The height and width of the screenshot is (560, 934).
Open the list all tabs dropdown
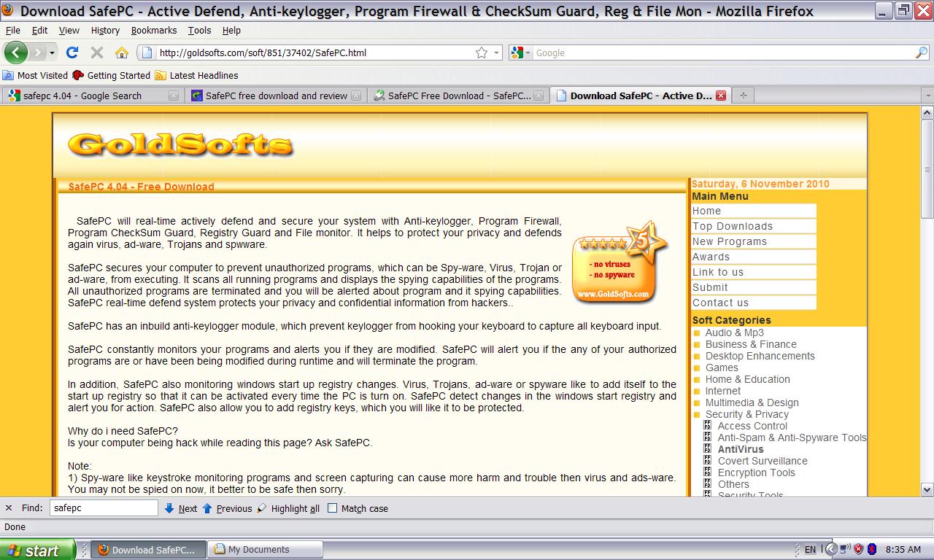click(x=928, y=96)
